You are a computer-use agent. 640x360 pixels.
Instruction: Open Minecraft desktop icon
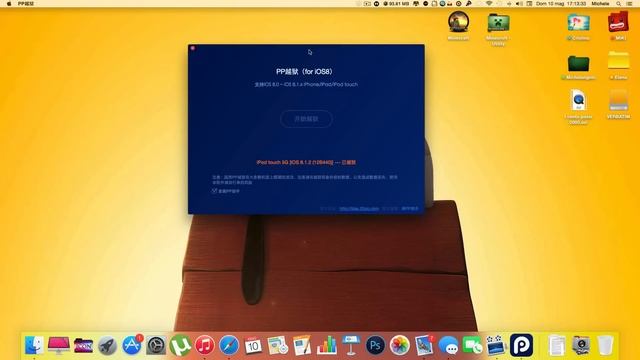click(458, 22)
